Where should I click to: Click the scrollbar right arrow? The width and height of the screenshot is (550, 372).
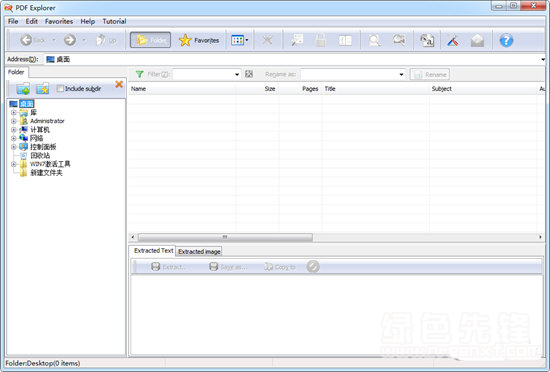tap(540, 237)
